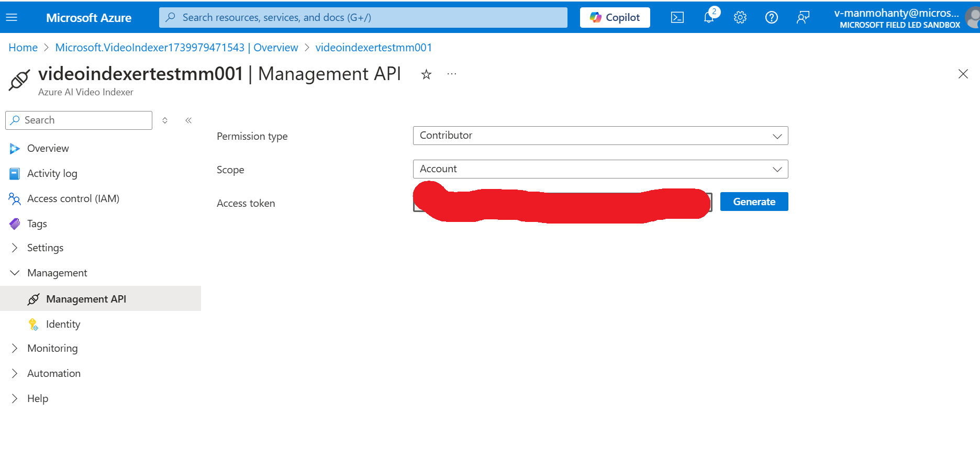Click the sidebar up-down expand arrows icon
The width and height of the screenshot is (980, 457).
pyautogui.click(x=165, y=120)
